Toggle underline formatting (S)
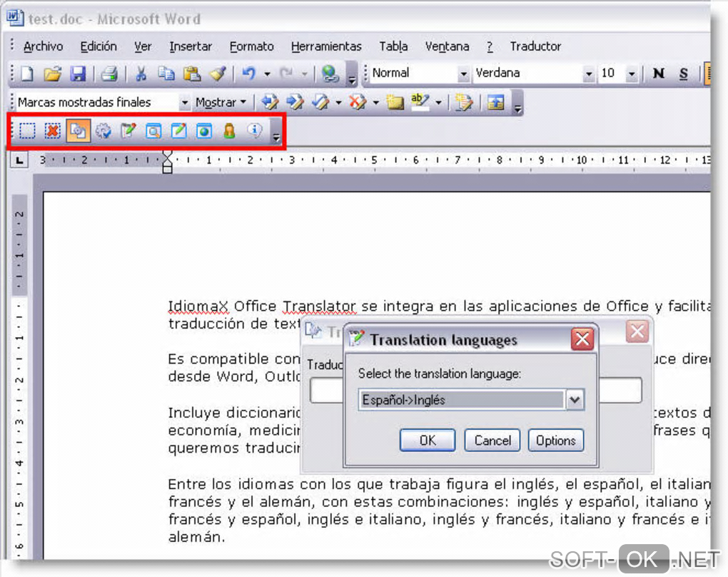This screenshot has width=728, height=577. coord(684,74)
